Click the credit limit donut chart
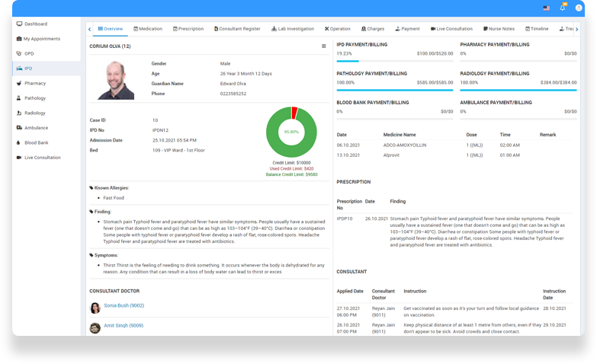This screenshot has width=597, height=364. pyautogui.click(x=291, y=132)
